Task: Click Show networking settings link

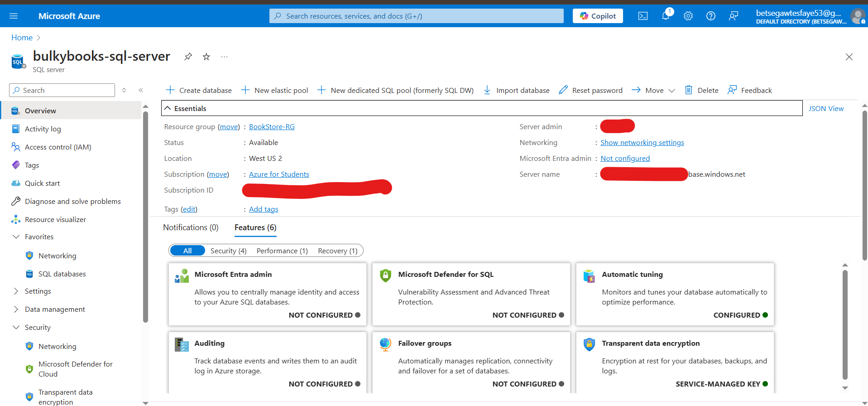Action: [x=642, y=142]
